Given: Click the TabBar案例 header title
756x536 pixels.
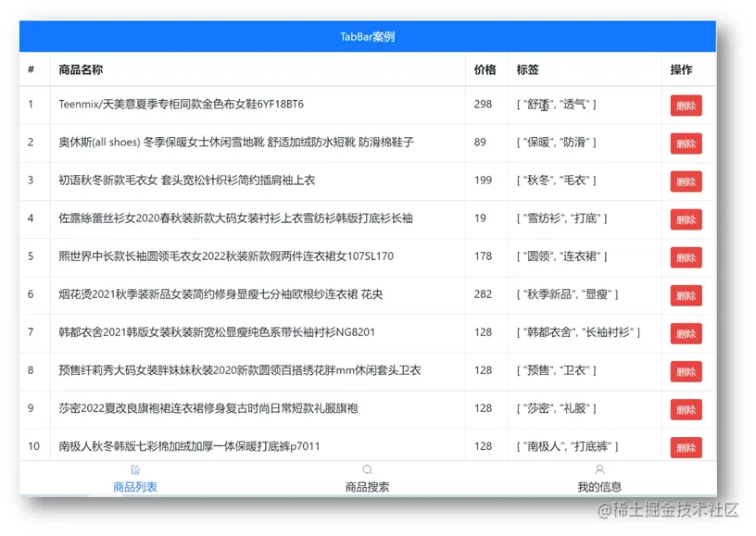Looking at the screenshot, I should [368, 37].
